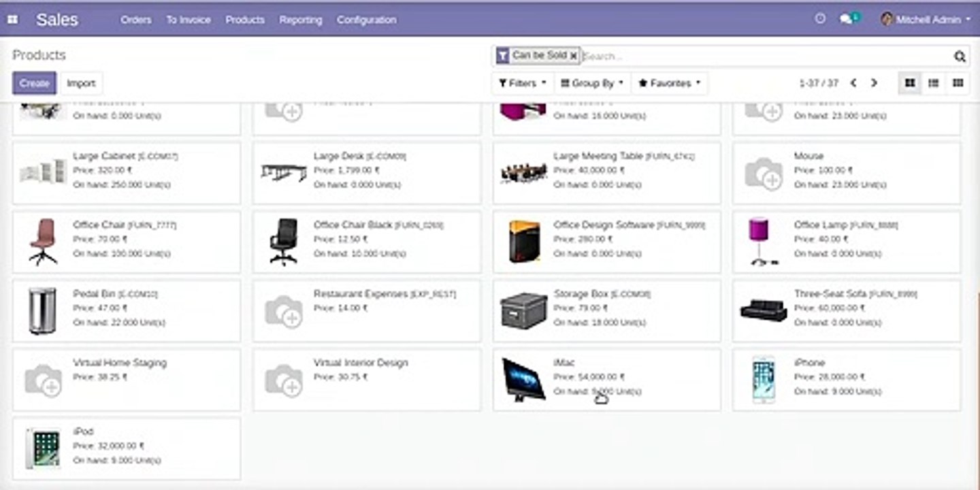Open the Reporting menu
This screenshot has height=490, width=980.
pos(301,20)
